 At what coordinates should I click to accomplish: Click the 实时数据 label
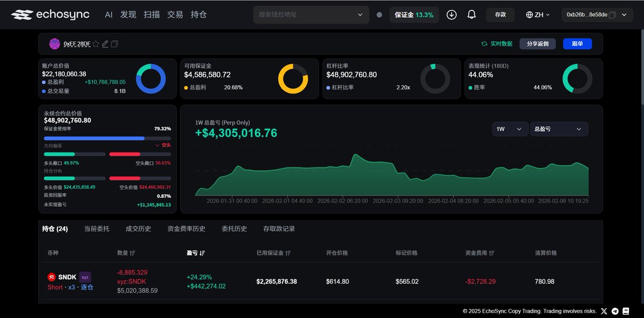tap(501, 44)
